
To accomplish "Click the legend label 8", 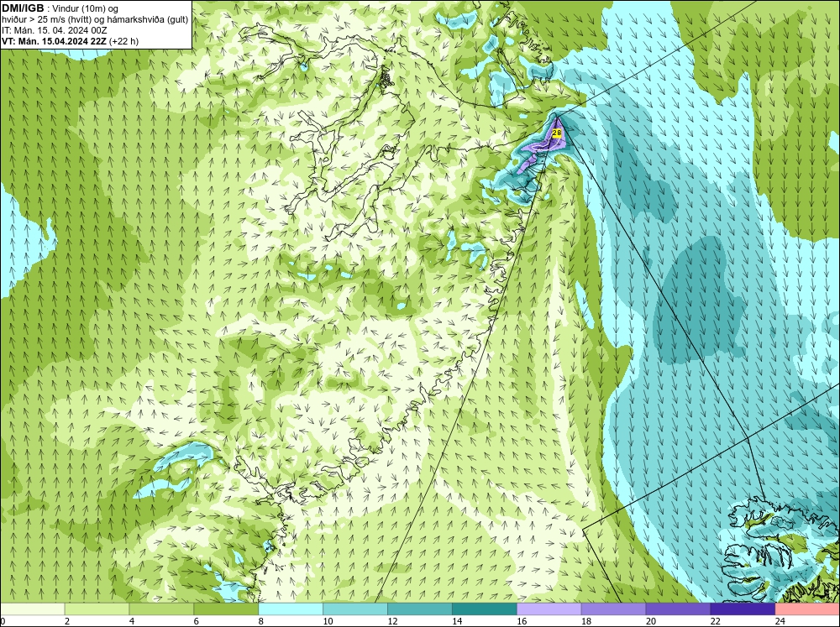I will (x=261, y=621).
